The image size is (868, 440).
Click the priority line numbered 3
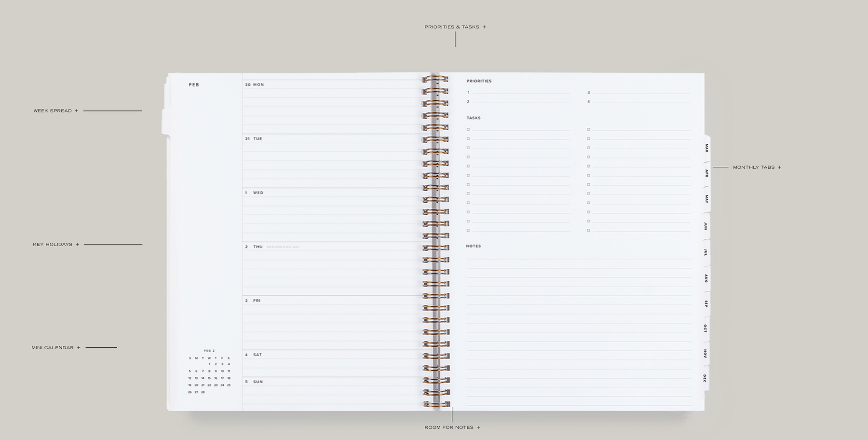click(x=638, y=93)
